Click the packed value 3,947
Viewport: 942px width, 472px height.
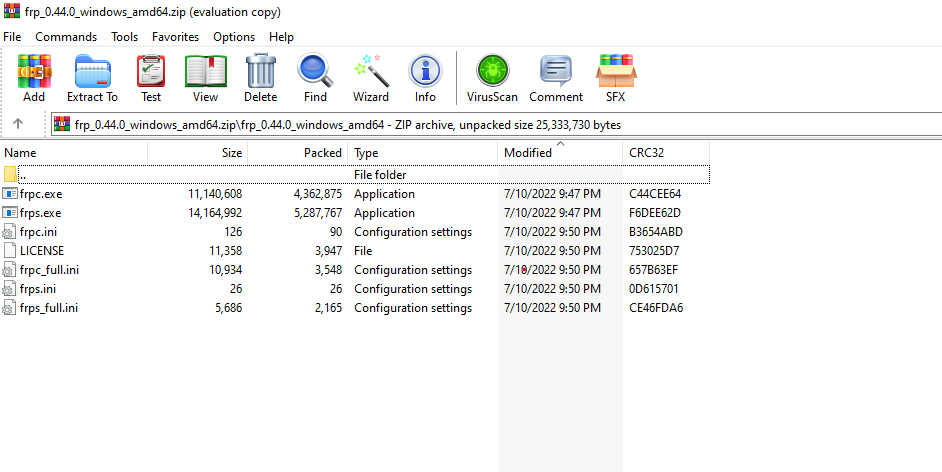(x=328, y=251)
